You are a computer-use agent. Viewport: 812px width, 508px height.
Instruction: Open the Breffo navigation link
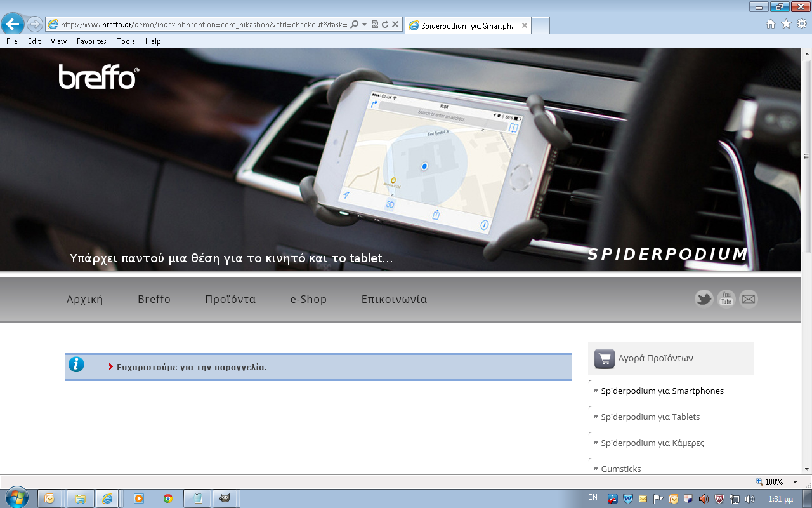coord(154,299)
